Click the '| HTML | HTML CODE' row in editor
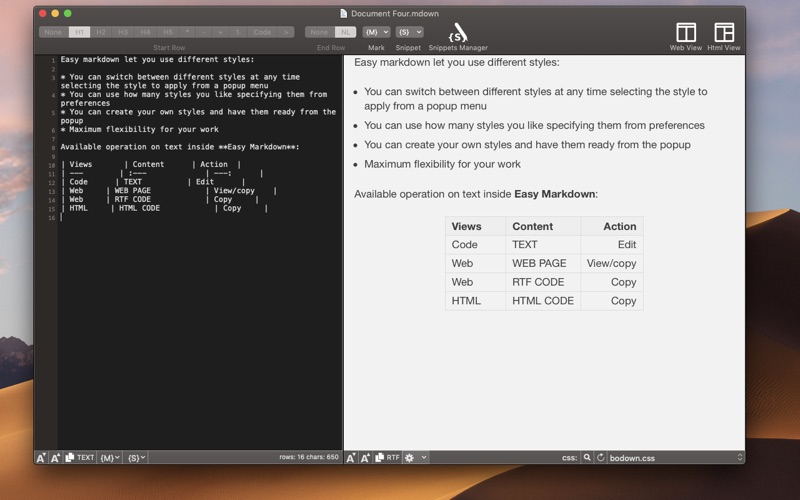Screen dimensions: 800x500 tap(164, 208)
